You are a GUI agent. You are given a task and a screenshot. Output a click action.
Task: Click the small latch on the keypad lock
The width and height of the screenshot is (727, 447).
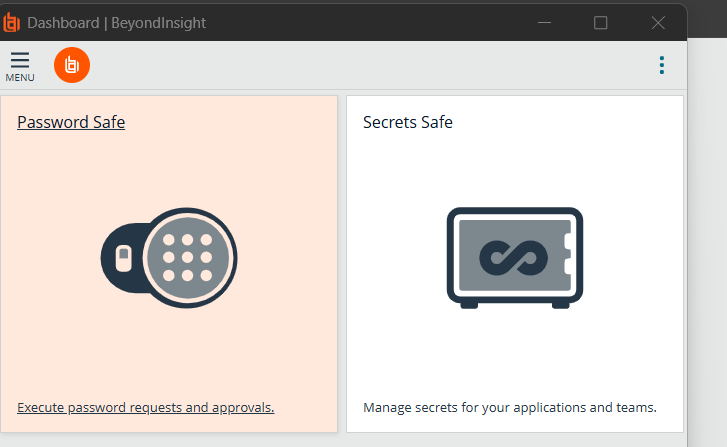coord(123,258)
